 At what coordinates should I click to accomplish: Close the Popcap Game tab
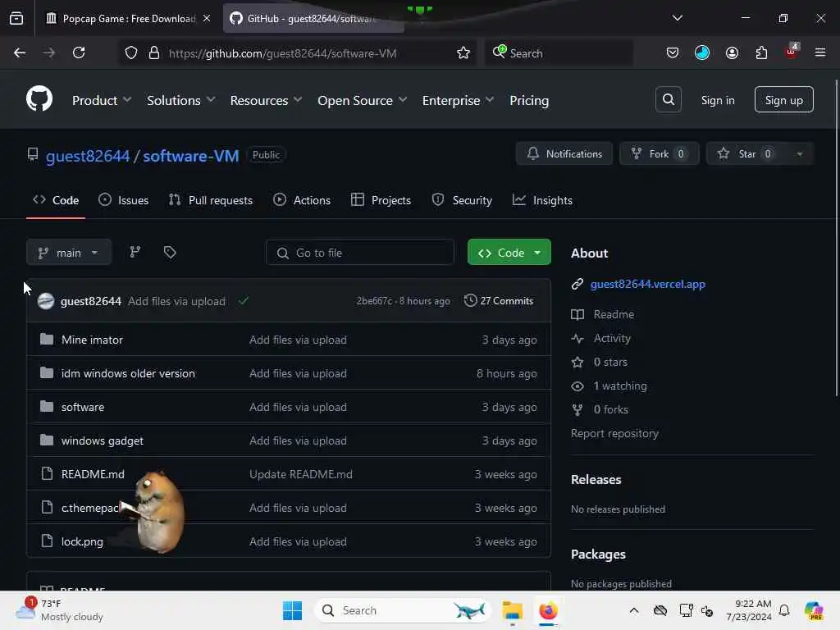[207, 19]
